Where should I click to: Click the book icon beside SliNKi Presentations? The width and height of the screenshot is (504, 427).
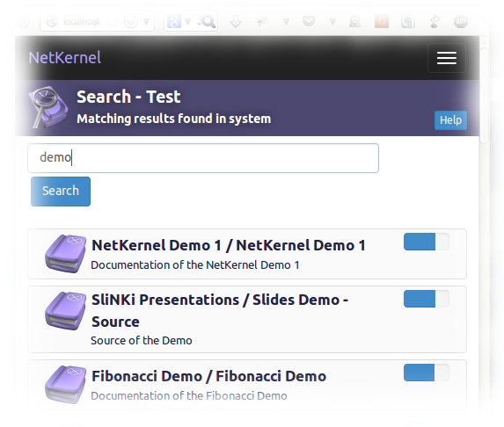66,311
